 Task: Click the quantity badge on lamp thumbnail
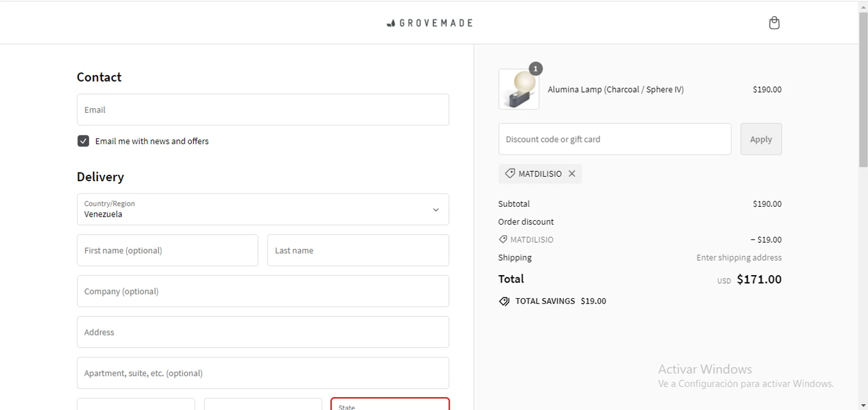536,69
